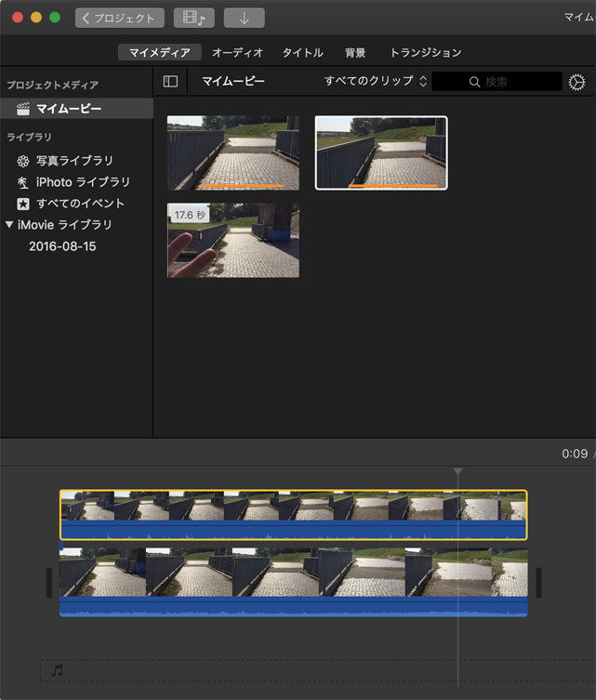
Task: Switch to the マイメディア tab
Action: point(159,52)
